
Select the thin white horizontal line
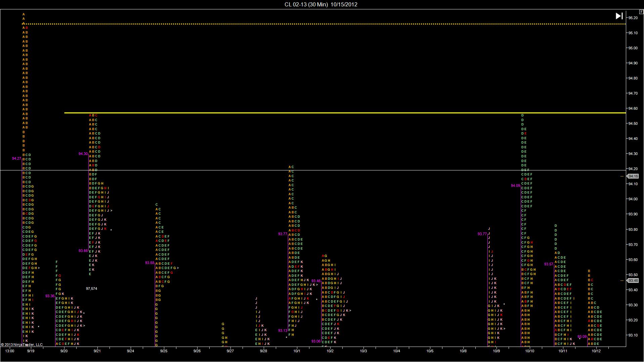[x=313, y=170]
